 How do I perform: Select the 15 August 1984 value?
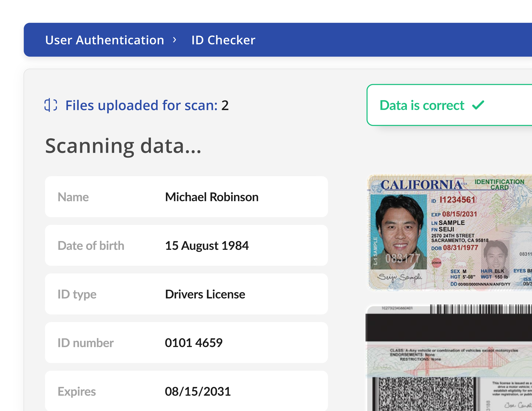click(207, 245)
